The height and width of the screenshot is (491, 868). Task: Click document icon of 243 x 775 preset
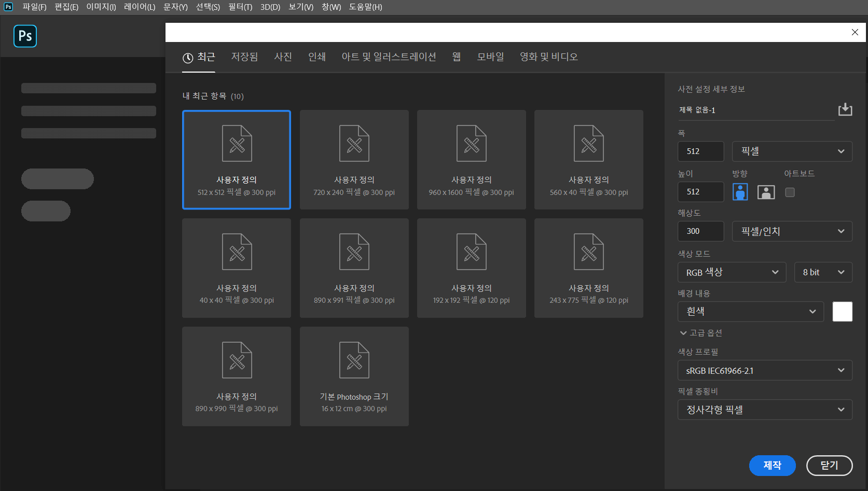coord(589,251)
